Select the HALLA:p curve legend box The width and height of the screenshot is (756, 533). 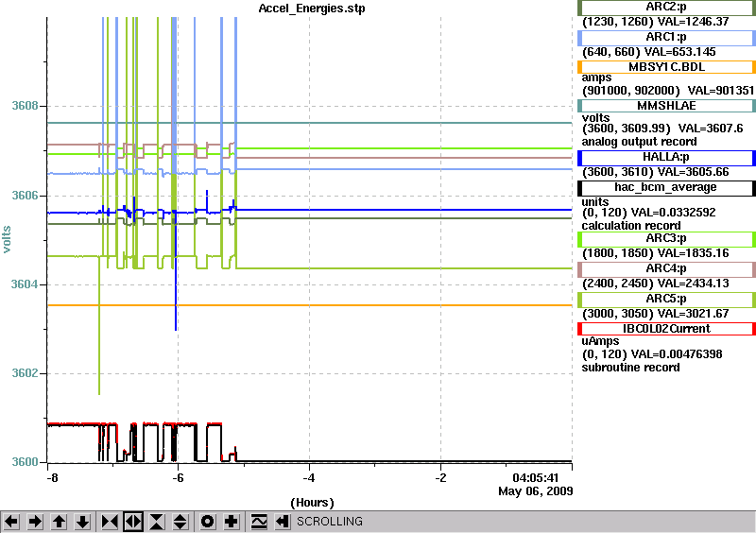coord(666,157)
